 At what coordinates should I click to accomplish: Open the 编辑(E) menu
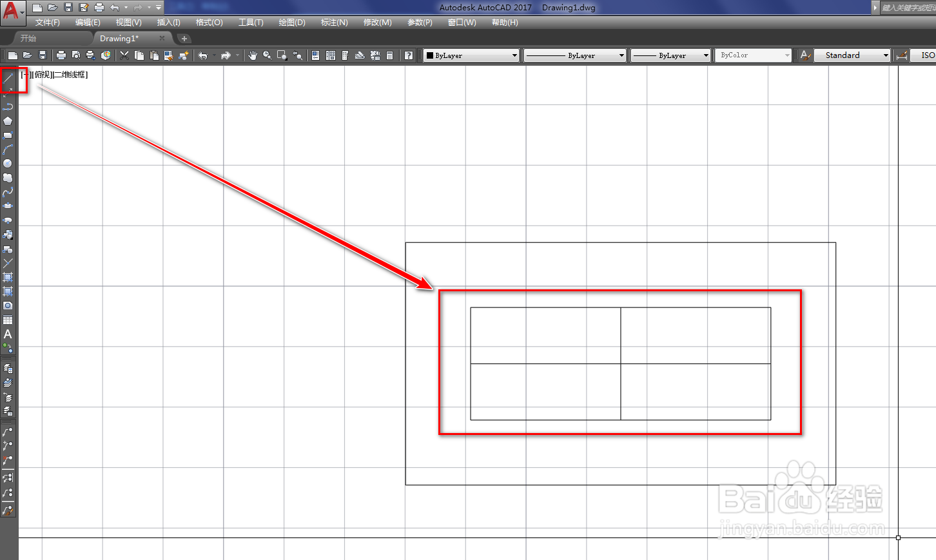click(88, 23)
